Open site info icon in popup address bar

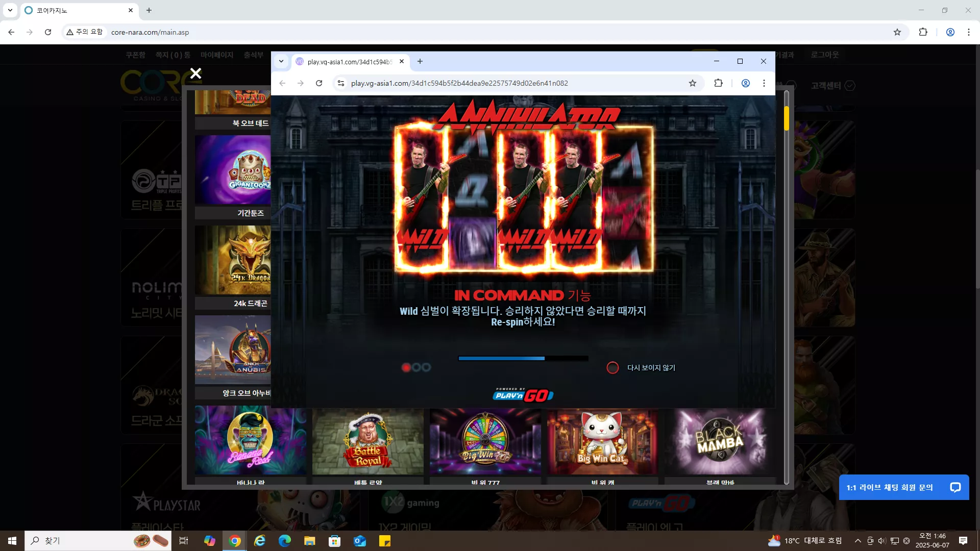click(341, 83)
